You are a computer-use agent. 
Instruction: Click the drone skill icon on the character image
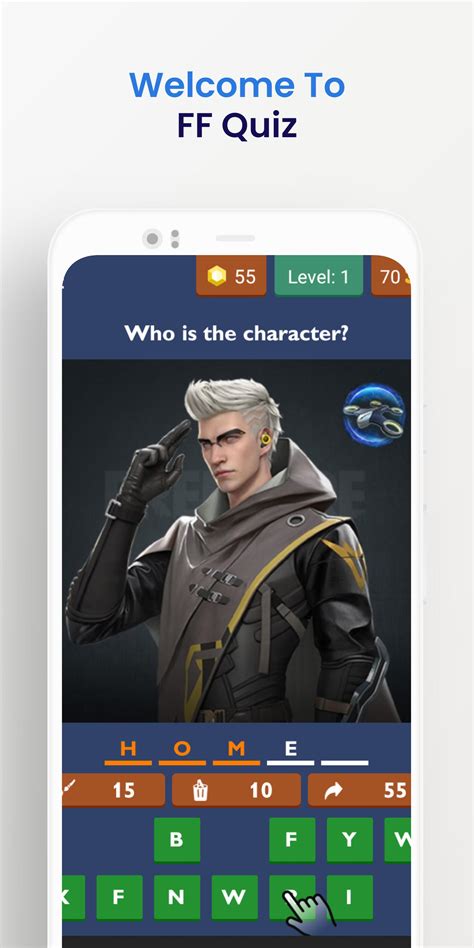(x=374, y=415)
